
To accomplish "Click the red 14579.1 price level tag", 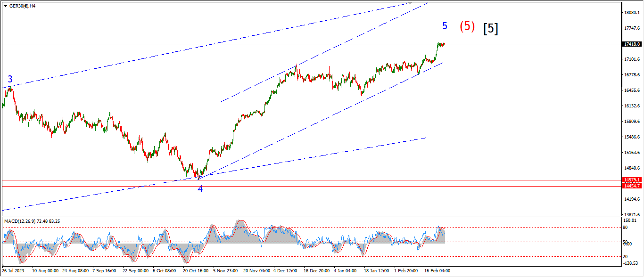I will click(632, 180).
